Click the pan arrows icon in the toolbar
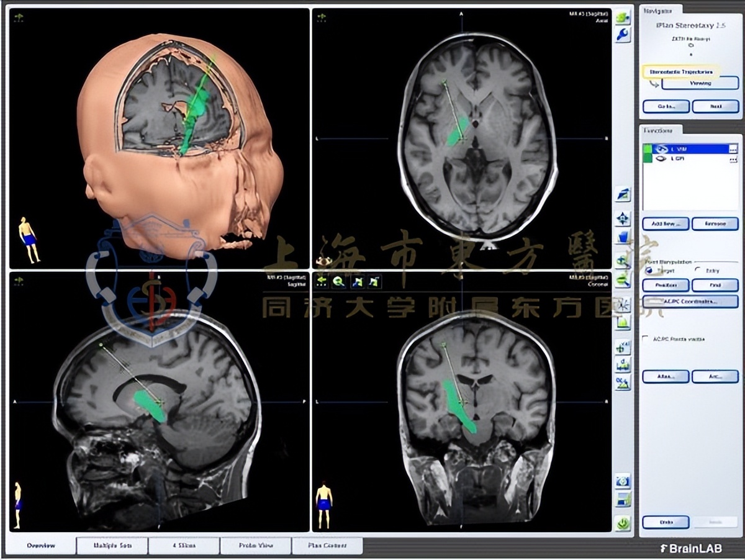Image resolution: width=745 pixels, height=560 pixels. [623, 219]
